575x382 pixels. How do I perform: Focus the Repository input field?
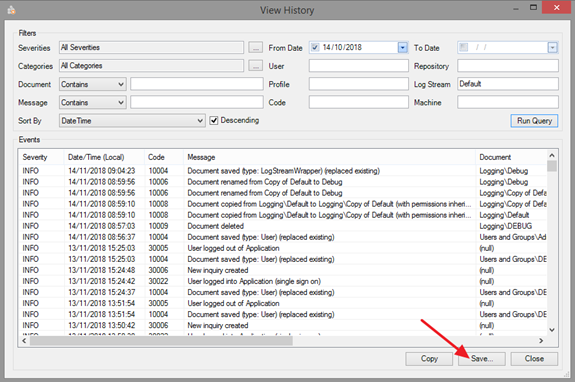(508, 66)
